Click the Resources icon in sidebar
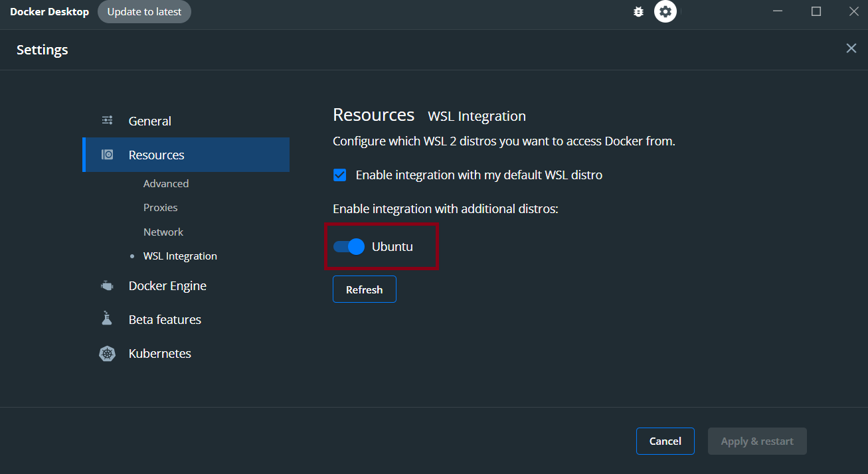Viewport: 868px width, 474px height. coord(107,155)
